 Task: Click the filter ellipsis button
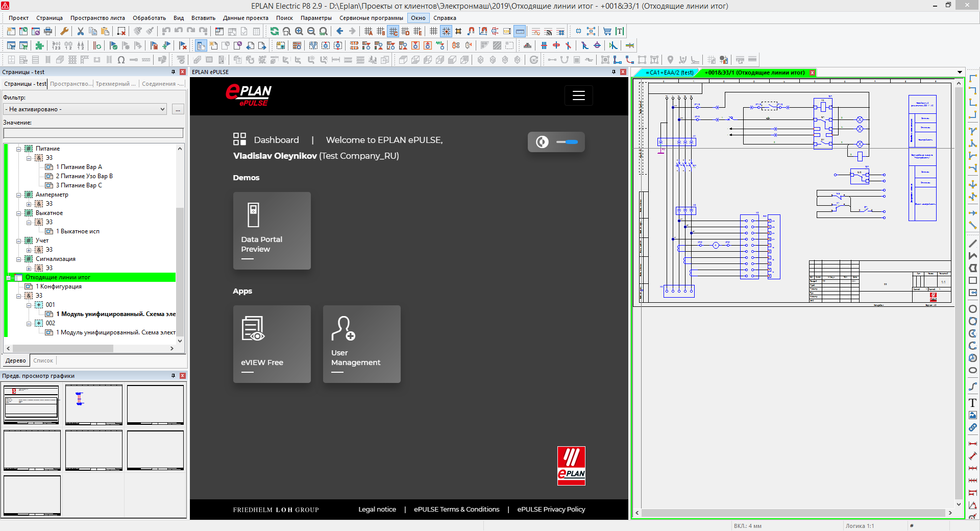click(x=178, y=109)
